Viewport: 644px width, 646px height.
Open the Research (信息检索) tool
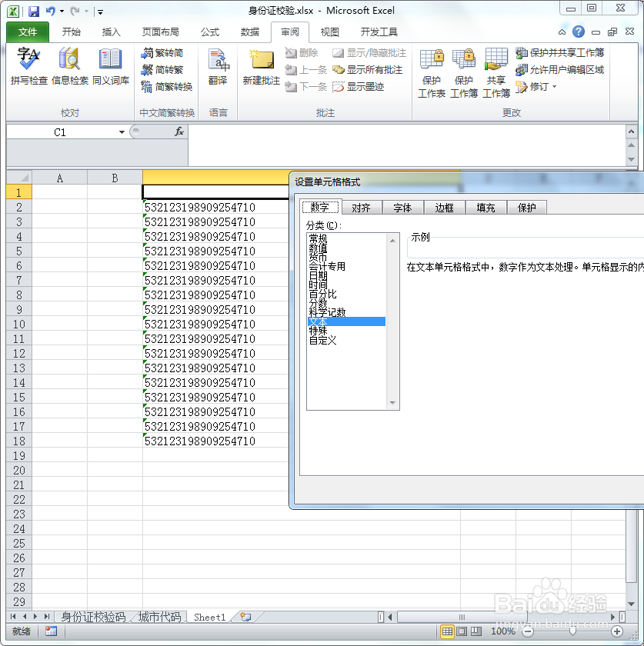click(x=70, y=66)
